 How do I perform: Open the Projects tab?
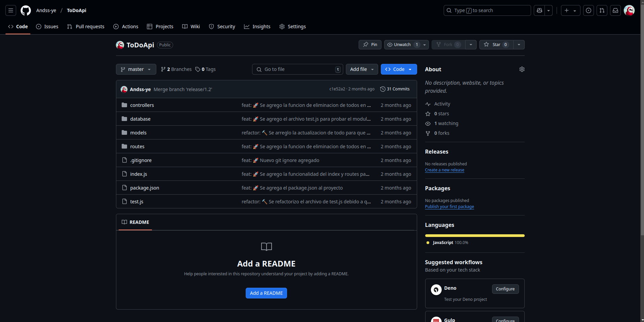pos(160,27)
